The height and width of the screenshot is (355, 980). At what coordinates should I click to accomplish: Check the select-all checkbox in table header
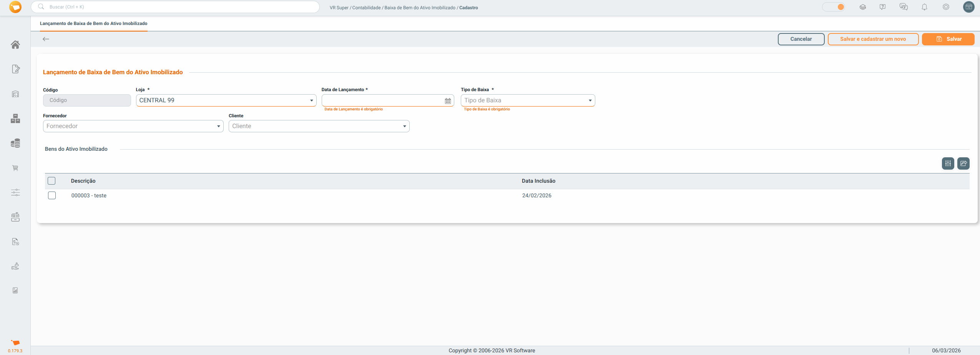[51, 181]
